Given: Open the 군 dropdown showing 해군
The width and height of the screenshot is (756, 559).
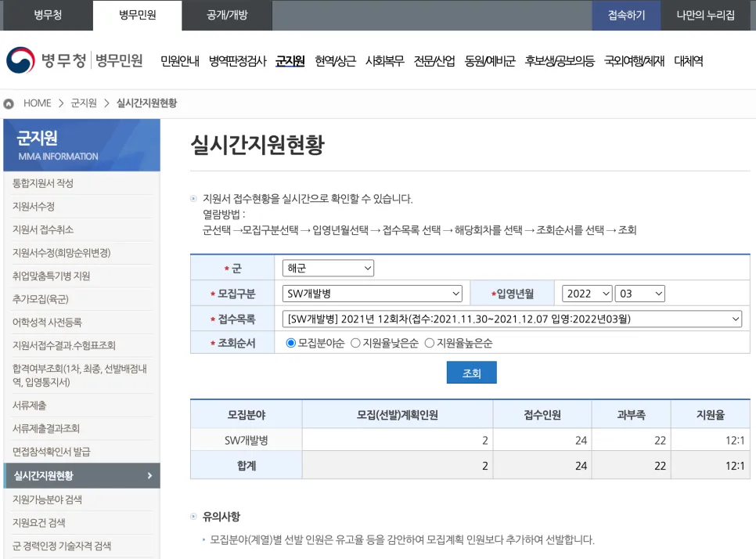Looking at the screenshot, I should tap(328, 269).
